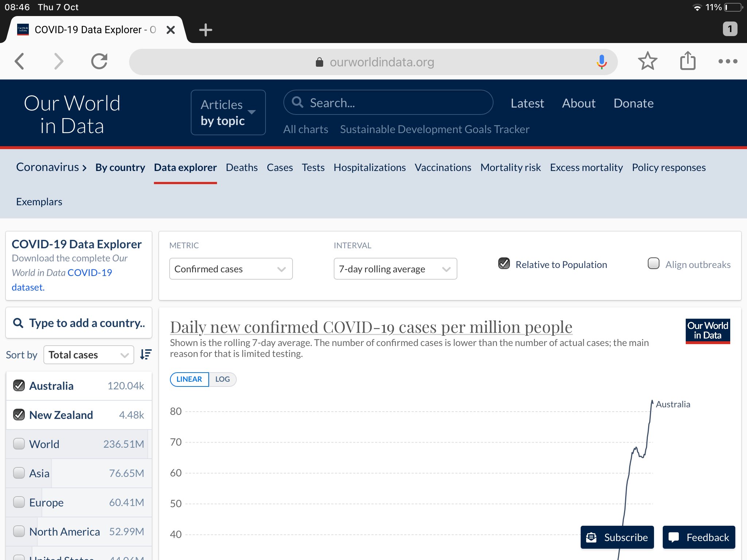
Task: Open the Hospitalizations tab
Action: click(369, 167)
